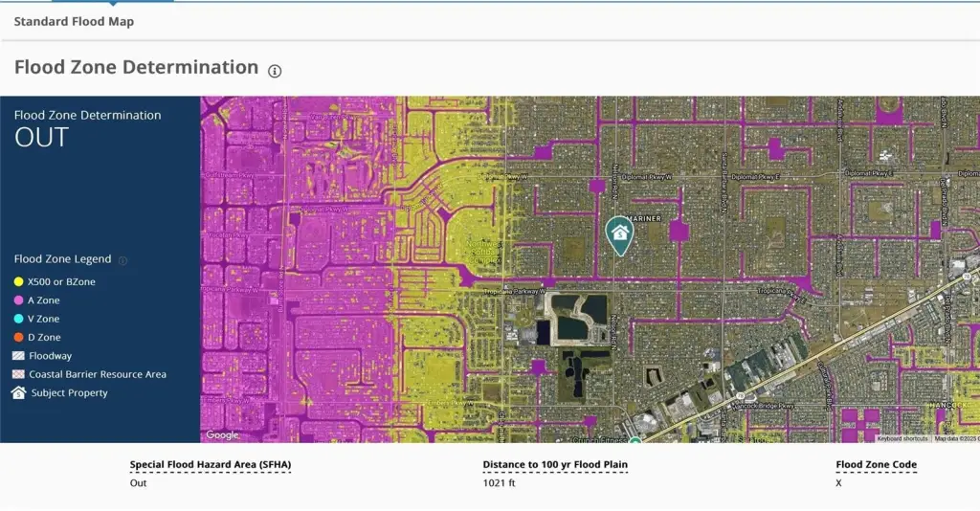The height and width of the screenshot is (511, 980).
Task: Click the cyan V Zone legend dot
Action: [18, 319]
